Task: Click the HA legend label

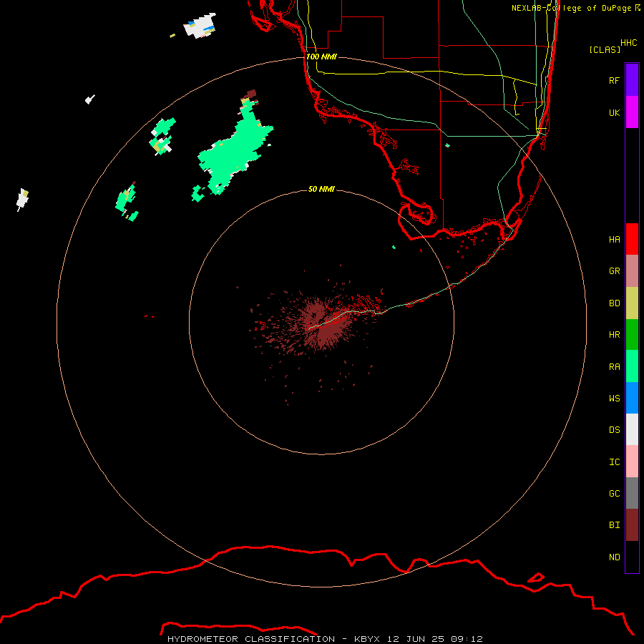Action: pos(615,239)
